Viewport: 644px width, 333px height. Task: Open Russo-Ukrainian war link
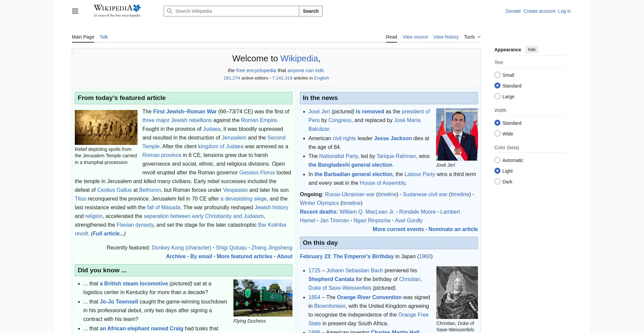point(350,194)
